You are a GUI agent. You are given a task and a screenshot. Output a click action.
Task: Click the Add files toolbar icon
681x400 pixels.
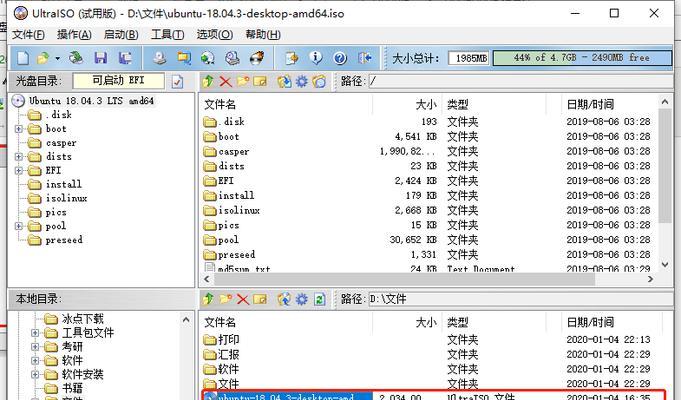[291, 58]
